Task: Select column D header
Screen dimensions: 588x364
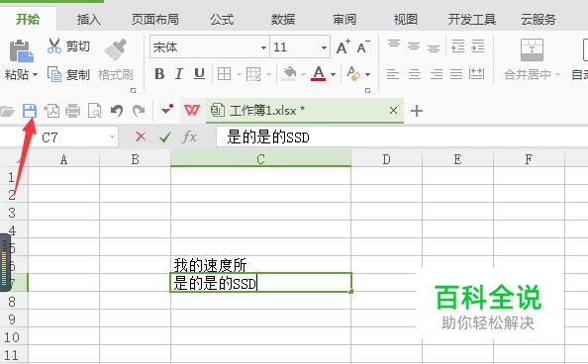Action: (386, 159)
